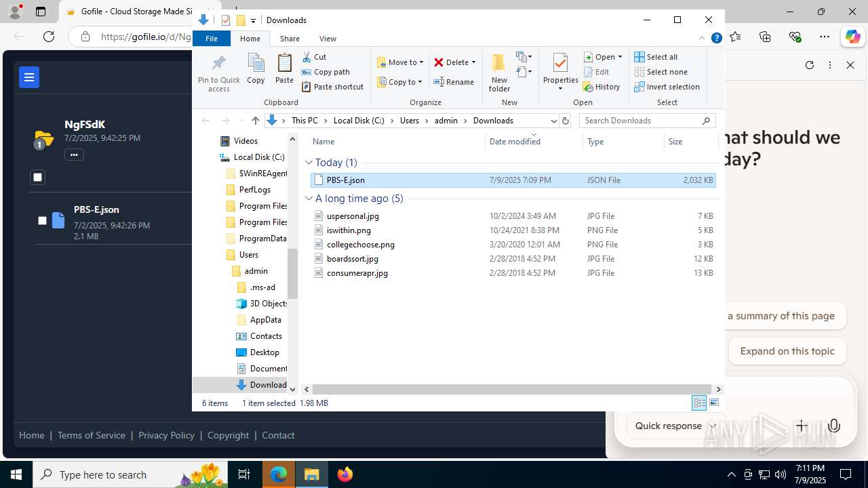Open Terms of Service link

point(92,435)
